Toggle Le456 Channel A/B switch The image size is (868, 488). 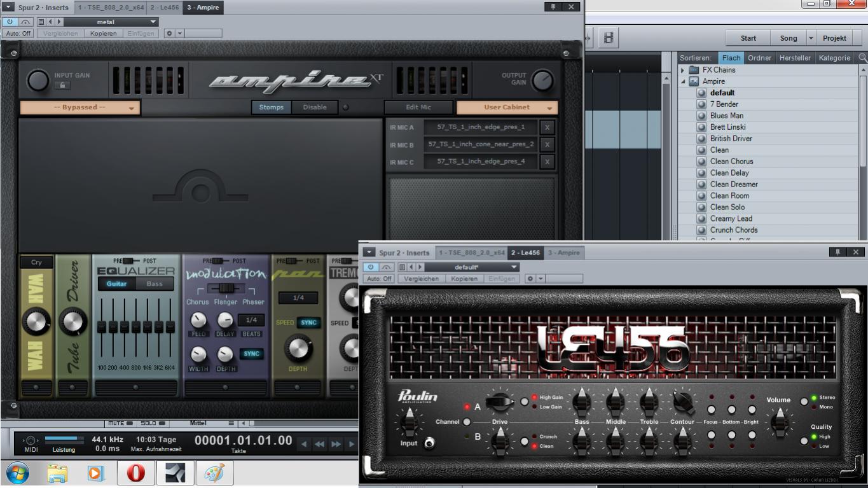tap(467, 421)
